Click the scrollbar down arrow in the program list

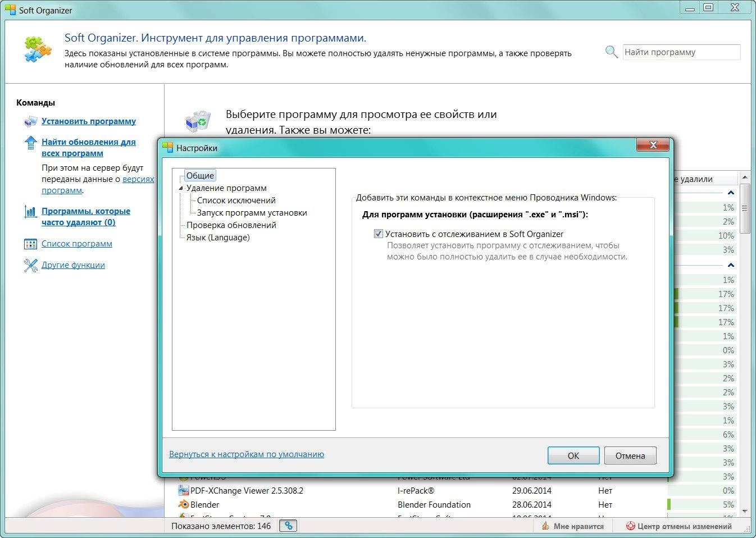pyautogui.click(x=745, y=512)
